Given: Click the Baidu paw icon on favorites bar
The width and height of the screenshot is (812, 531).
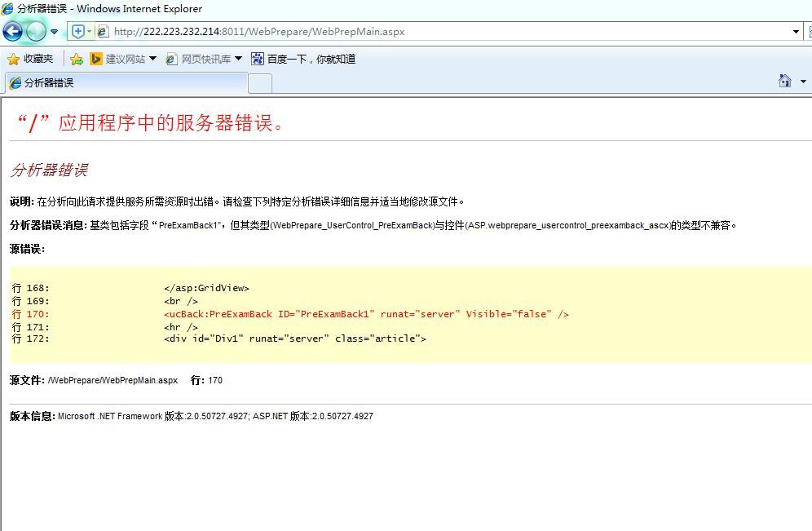Looking at the screenshot, I should point(258,59).
